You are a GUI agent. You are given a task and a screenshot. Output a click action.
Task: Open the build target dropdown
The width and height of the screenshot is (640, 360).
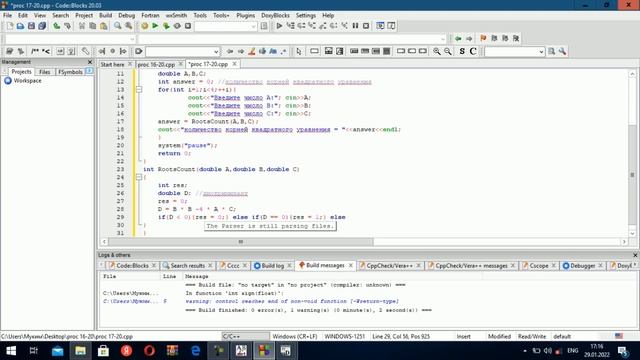[226, 26]
